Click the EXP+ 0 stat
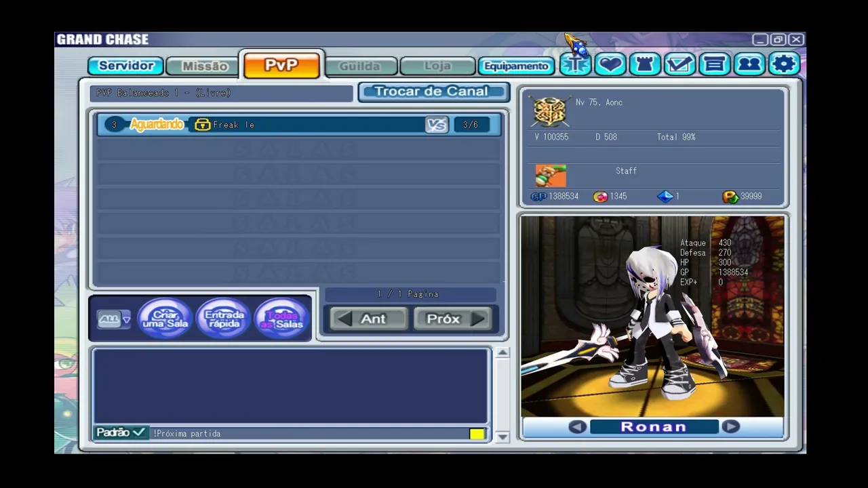The width and height of the screenshot is (868, 488). (x=702, y=282)
